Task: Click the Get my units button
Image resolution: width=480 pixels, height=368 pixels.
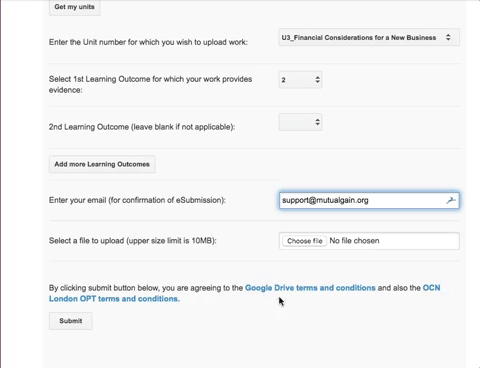Action: pos(74,7)
